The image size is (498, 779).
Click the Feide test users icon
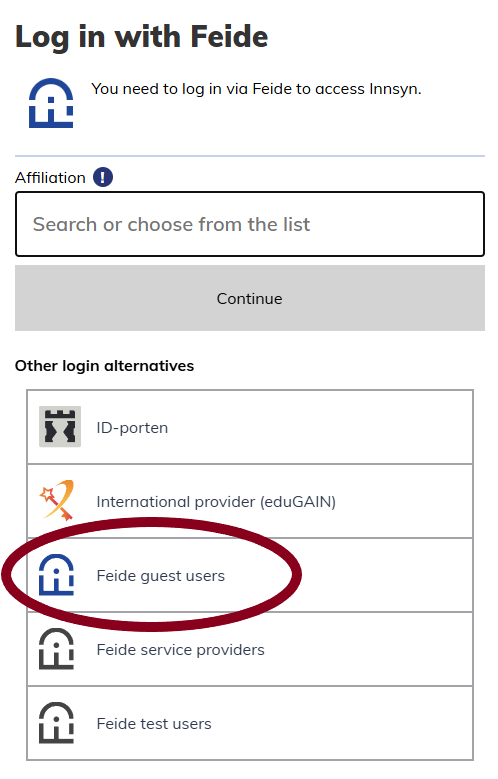pos(57,723)
